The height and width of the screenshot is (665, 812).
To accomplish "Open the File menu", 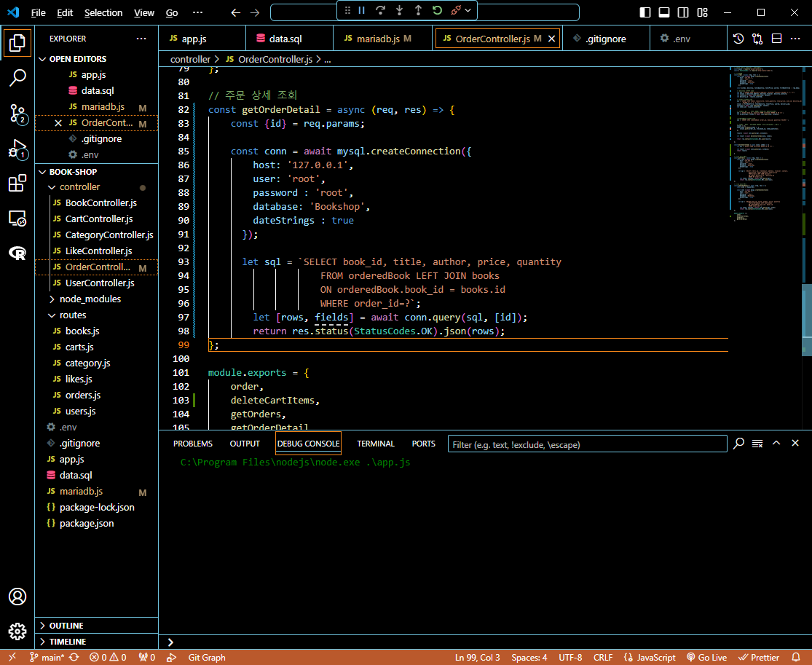I will [x=39, y=12].
